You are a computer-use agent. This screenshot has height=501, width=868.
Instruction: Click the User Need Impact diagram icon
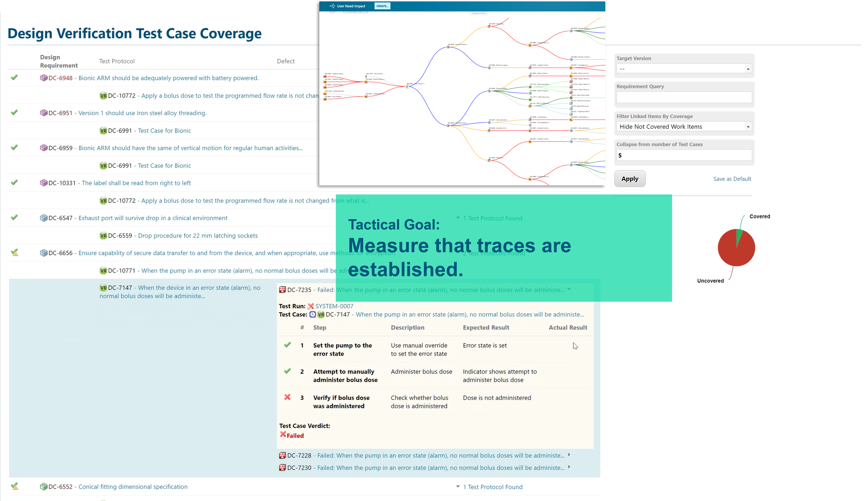tap(332, 6)
